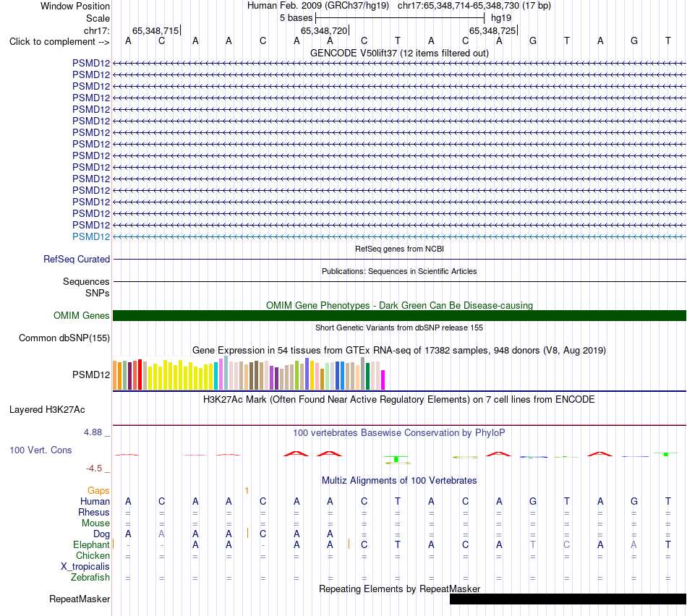The height and width of the screenshot is (616, 687).
Task: Open 'Short Genetic Variants from dbSNP release 155'
Action: [399, 328]
